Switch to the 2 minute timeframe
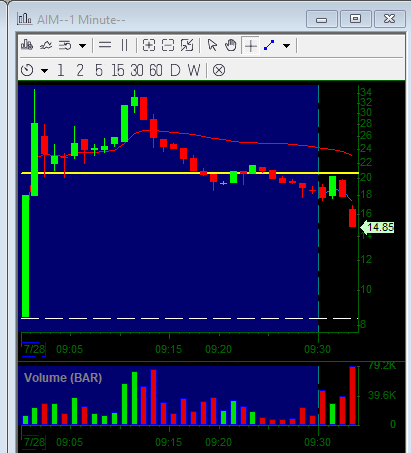Viewport: 411px width, 453px height. click(x=80, y=70)
